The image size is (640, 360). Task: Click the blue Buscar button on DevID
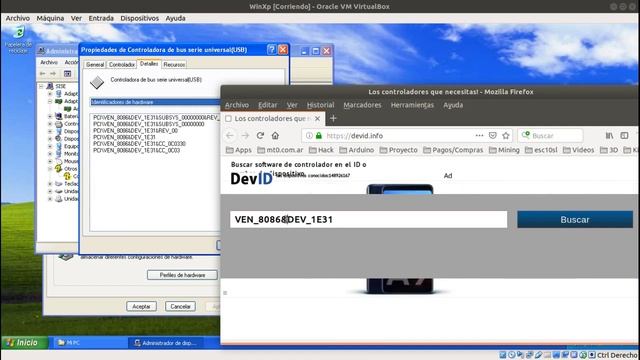tap(575, 220)
